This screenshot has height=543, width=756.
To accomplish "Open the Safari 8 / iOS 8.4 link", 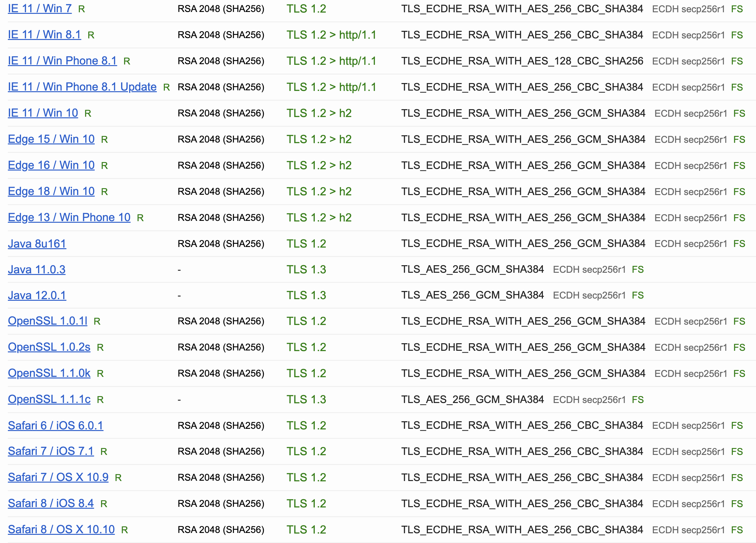I will pyautogui.click(x=51, y=503).
